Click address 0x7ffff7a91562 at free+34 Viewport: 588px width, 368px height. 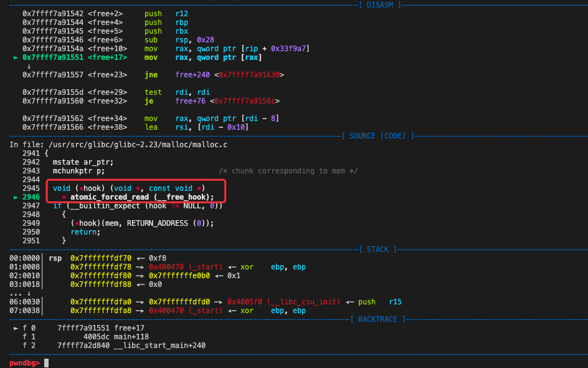pyautogui.click(x=53, y=119)
